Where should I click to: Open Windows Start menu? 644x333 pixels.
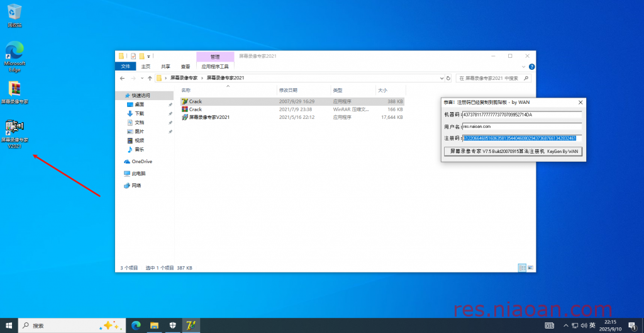pos(9,325)
